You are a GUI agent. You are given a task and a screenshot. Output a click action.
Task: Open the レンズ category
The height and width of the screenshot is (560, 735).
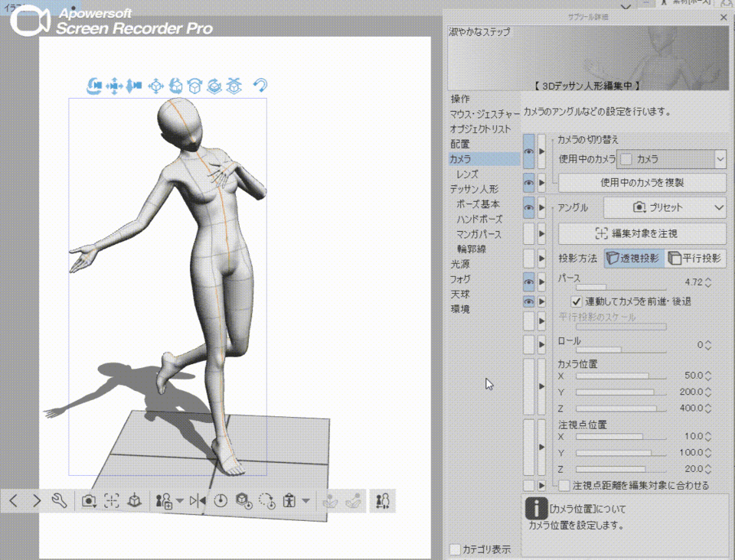[x=467, y=174]
